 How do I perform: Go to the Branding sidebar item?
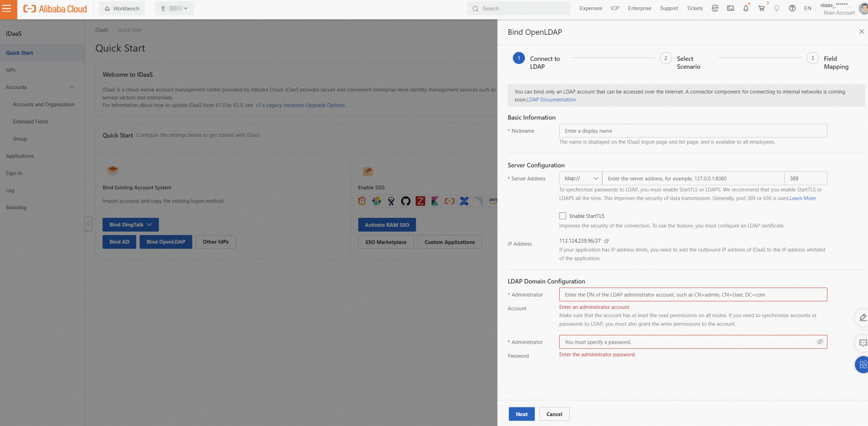coord(16,207)
